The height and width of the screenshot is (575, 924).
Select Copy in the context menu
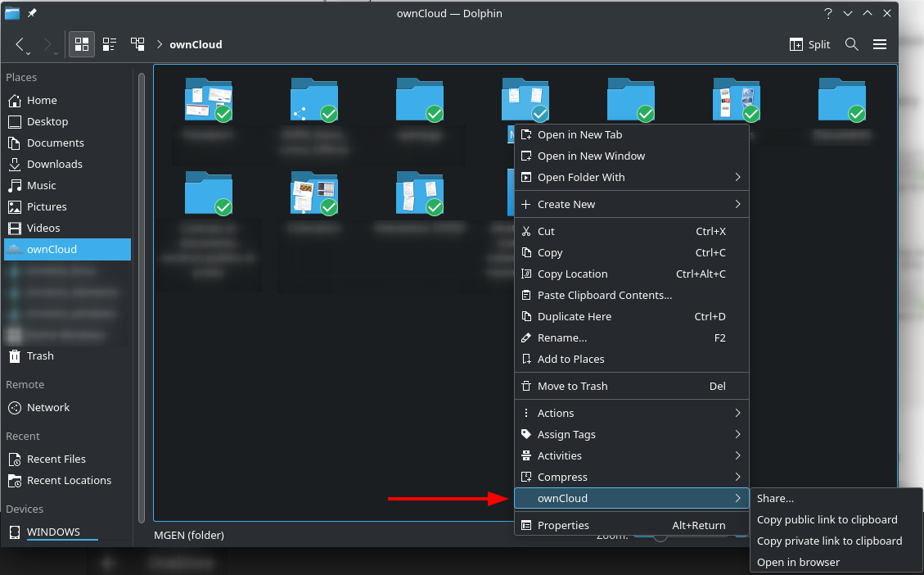pyautogui.click(x=549, y=252)
